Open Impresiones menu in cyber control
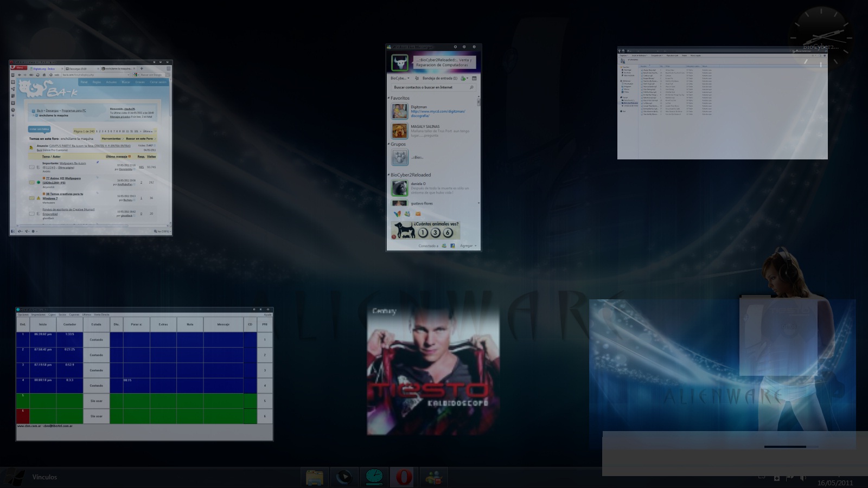Viewport: 868px width, 488px height. [x=38, y=314]
